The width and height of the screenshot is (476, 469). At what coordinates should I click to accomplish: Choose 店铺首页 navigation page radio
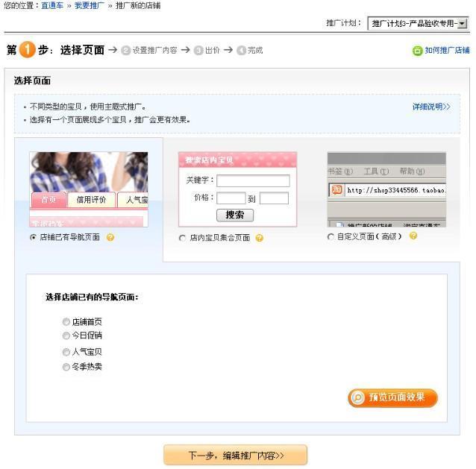(66, 321)
